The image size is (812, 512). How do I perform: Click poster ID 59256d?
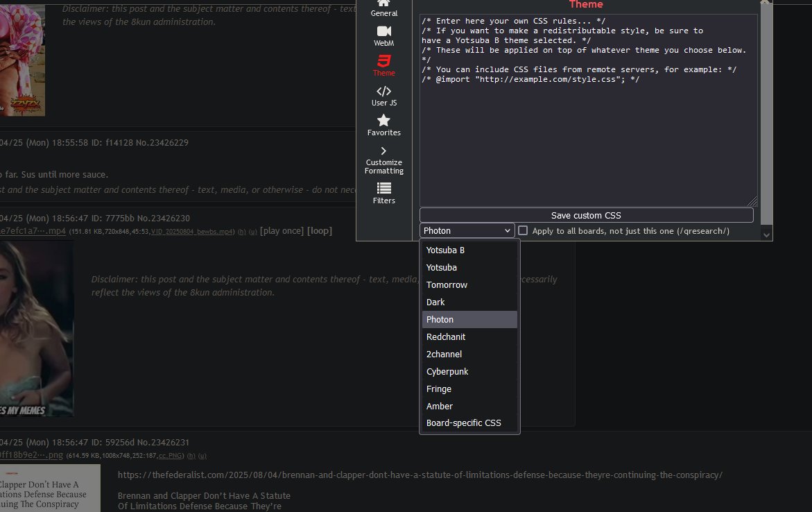point(120,442)
